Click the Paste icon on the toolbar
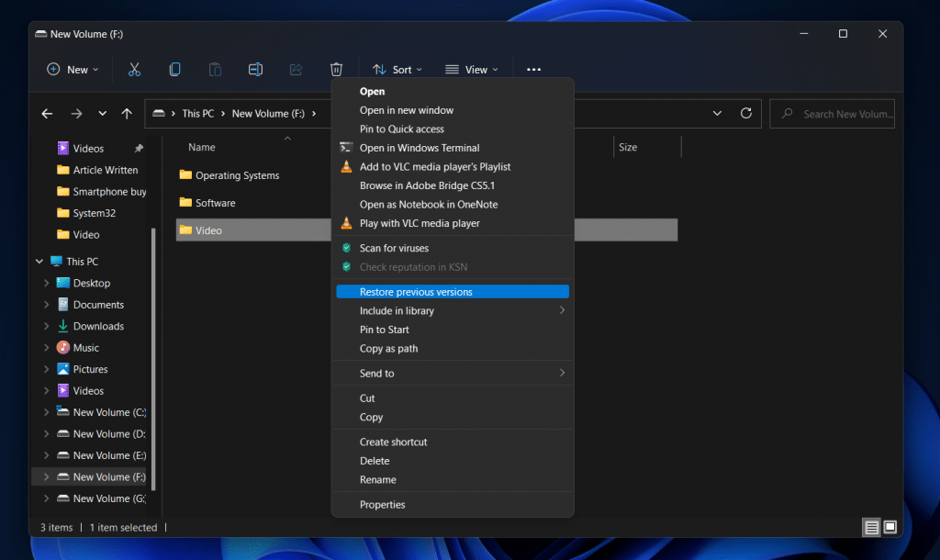The width and height of the screenshot is (940, 560). tap(215, 69)
